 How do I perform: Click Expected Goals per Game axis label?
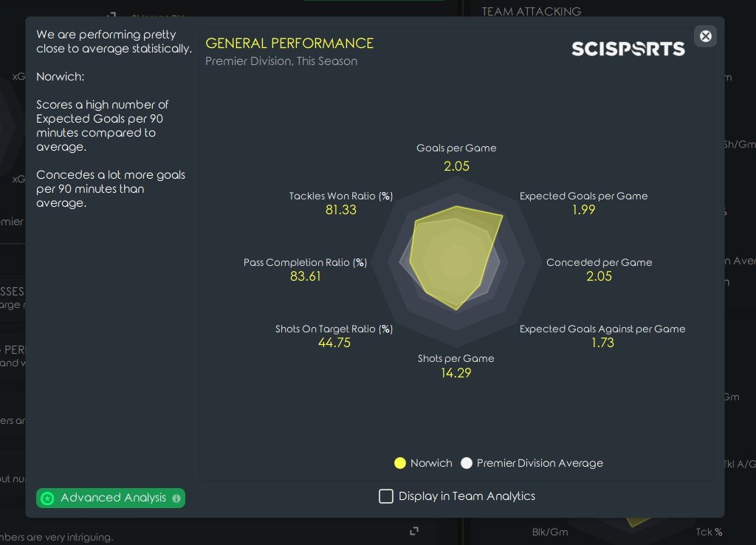click(583, 196)
